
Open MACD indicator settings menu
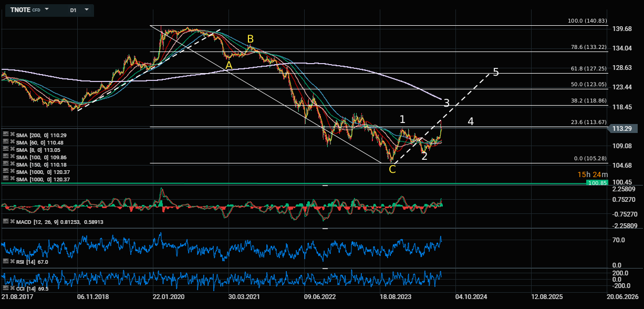(x=5, y=222)
